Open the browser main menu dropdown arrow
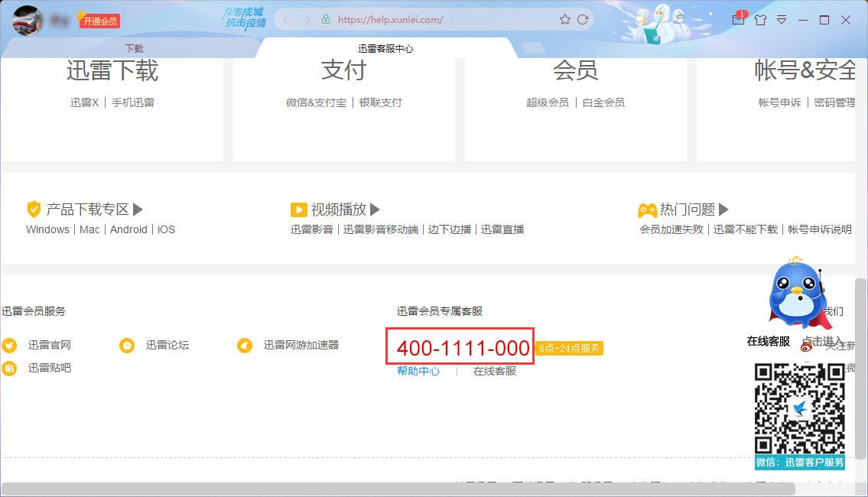The image size is (868, 497). tap(781, 20)
